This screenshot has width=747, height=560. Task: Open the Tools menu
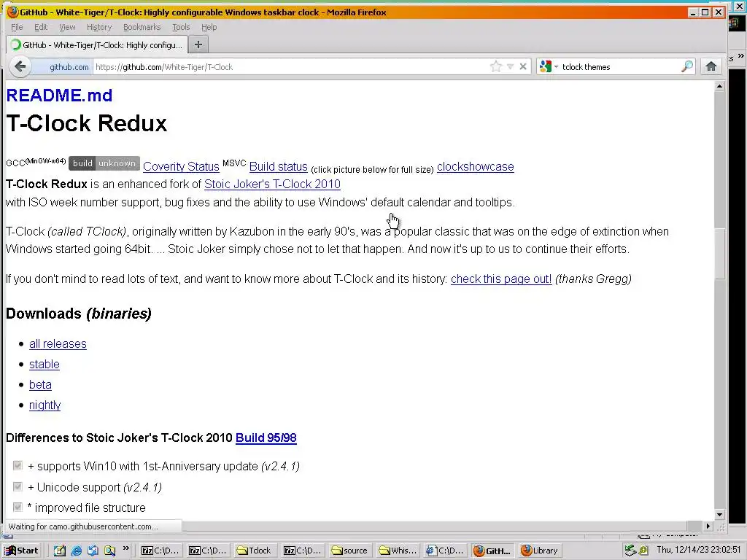[181, 27]
